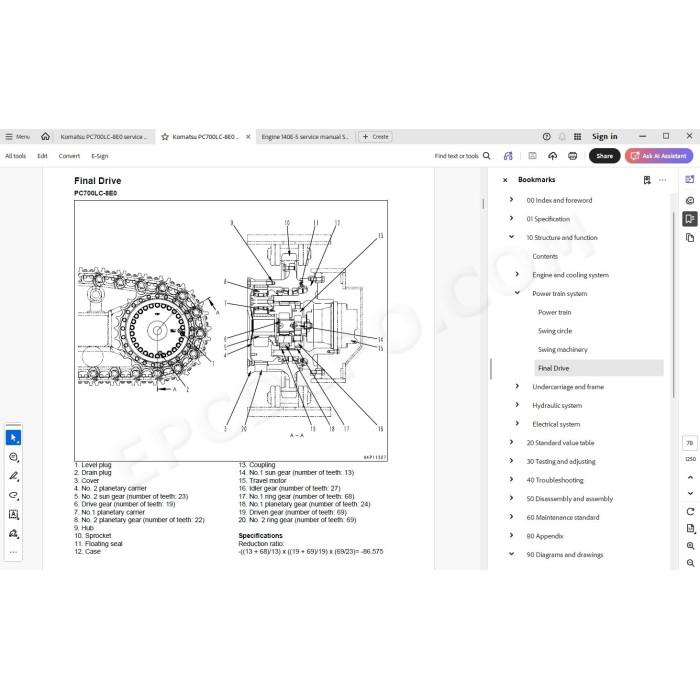Open the E-Sign menu
700x700 pixels.
[100, 156]
